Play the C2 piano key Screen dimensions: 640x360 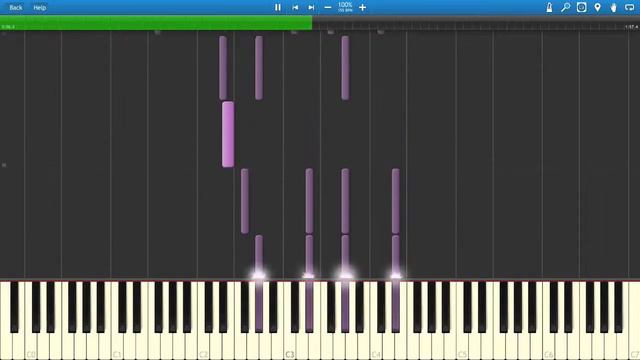[203, 347]
